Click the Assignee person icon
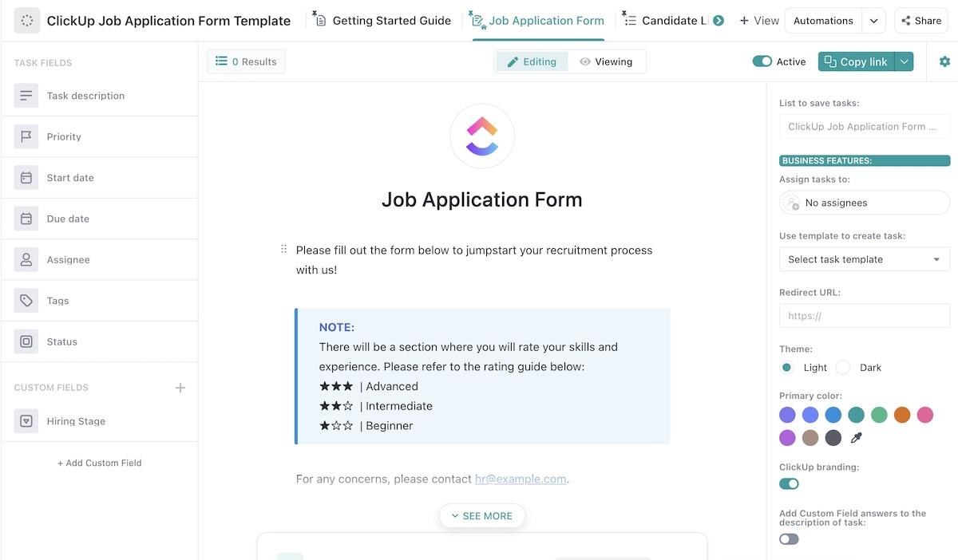The image size is (958, 560). pyautogui.click(x=26, y=259)
